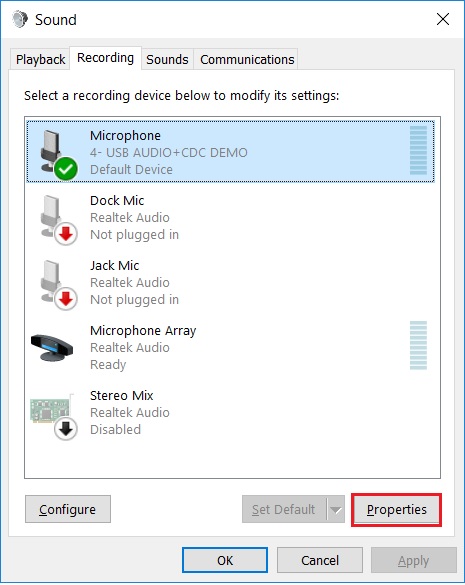Click the black disabled arrow on Stereo Mix

[x=66, y=429]
